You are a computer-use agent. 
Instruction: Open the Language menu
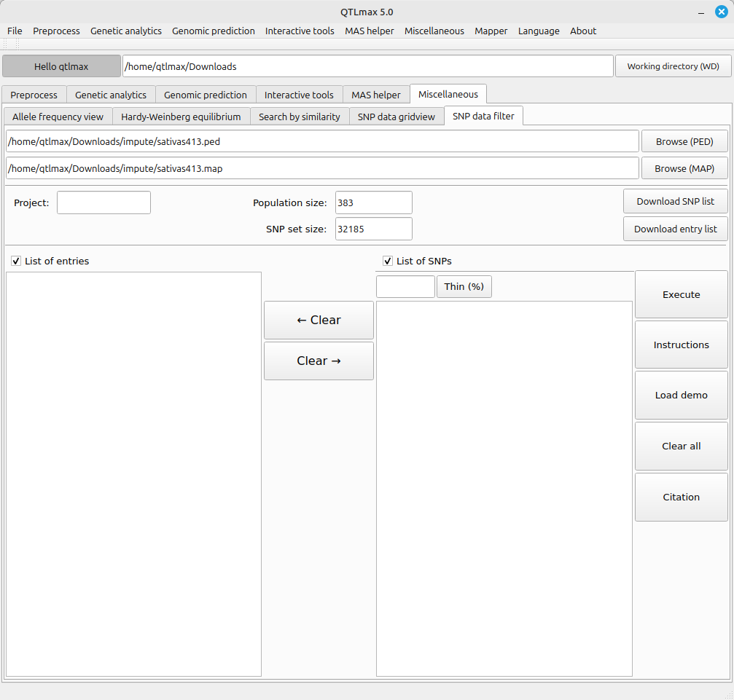[x=539, y=31]
